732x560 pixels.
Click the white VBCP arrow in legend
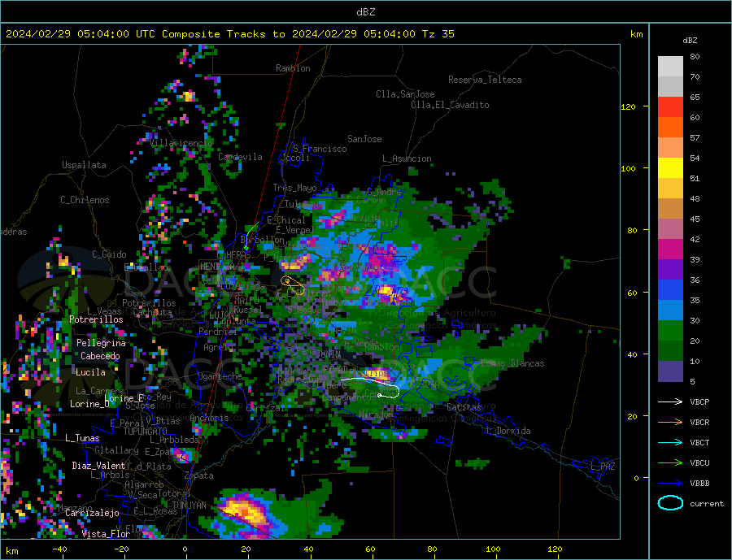670,402
